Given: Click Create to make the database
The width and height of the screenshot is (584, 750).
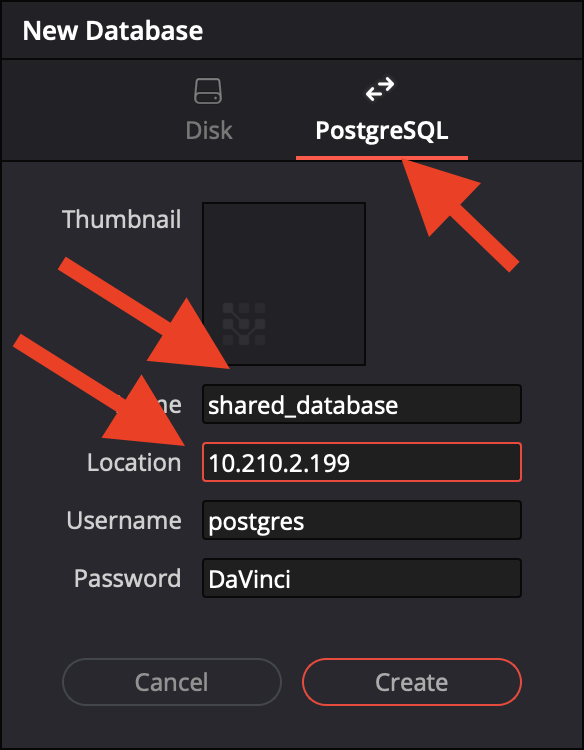Looking at the screenshot, I should [x=412, y=682].
